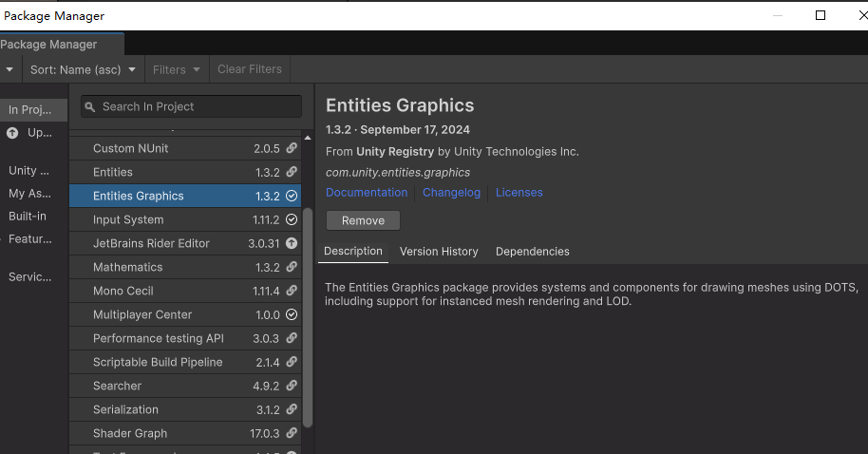Select the Scriptable Build Pipeline package row
This screenshot has width=868, height=454.
click(x=185, y=362)
